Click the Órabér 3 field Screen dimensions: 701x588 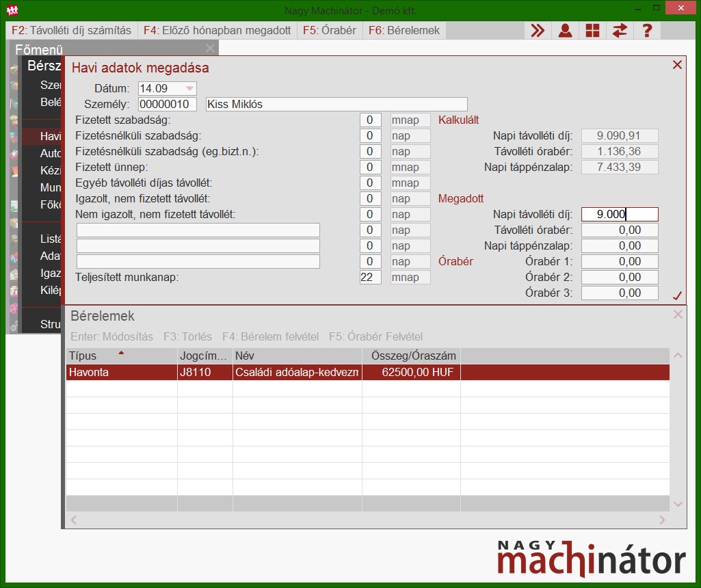point(620,293)
